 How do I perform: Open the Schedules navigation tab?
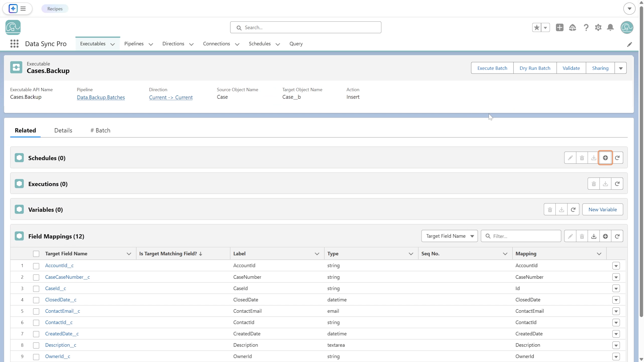pos(259,44)
